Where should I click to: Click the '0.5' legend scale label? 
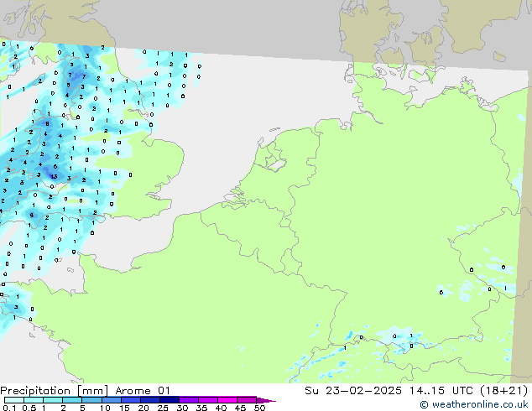29,408
